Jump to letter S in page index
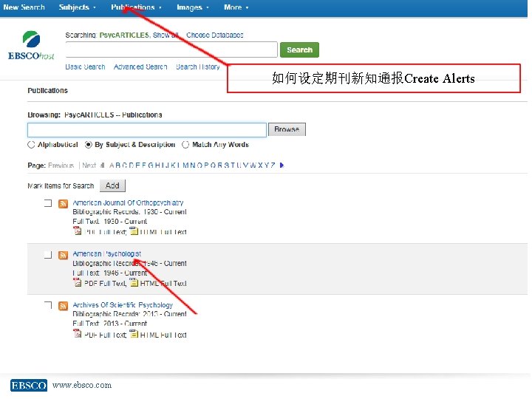 pos(225,166)
